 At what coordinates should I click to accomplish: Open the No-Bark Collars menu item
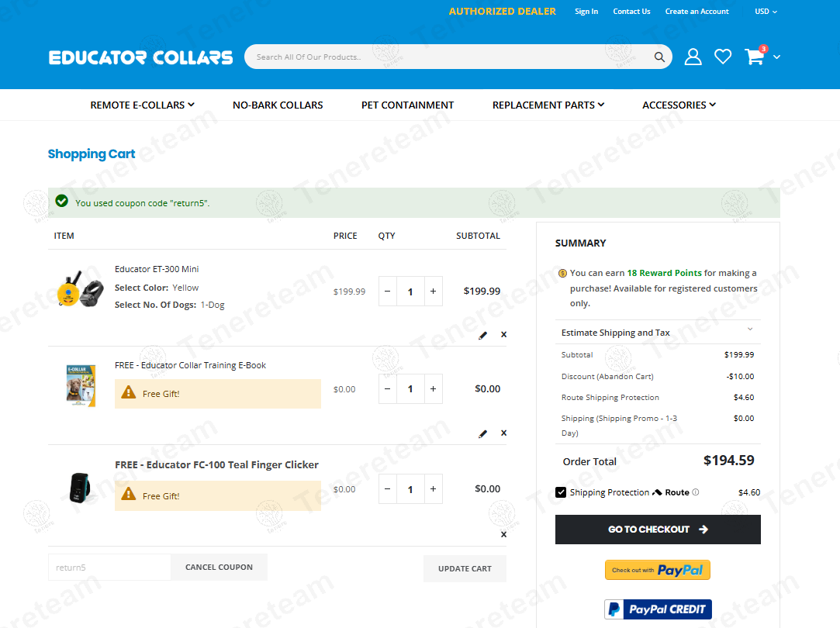pos(278,105)
